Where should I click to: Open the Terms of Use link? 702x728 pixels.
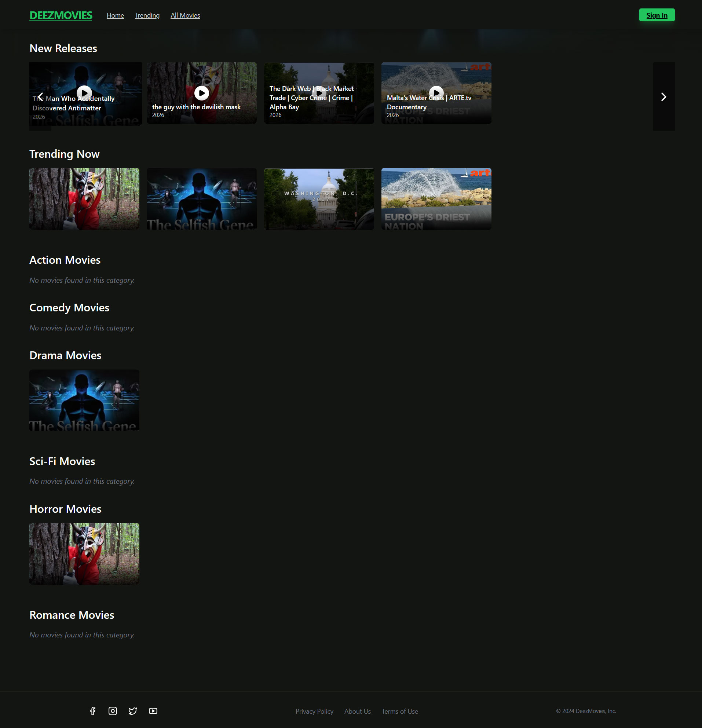tap(400, 711)
